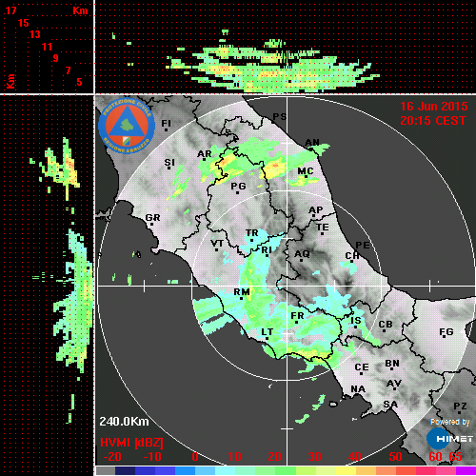Viewport: 476px width, 476px height.
Task: Click the dark blue -20 dBZ swatch
Action: coord(125,470)
